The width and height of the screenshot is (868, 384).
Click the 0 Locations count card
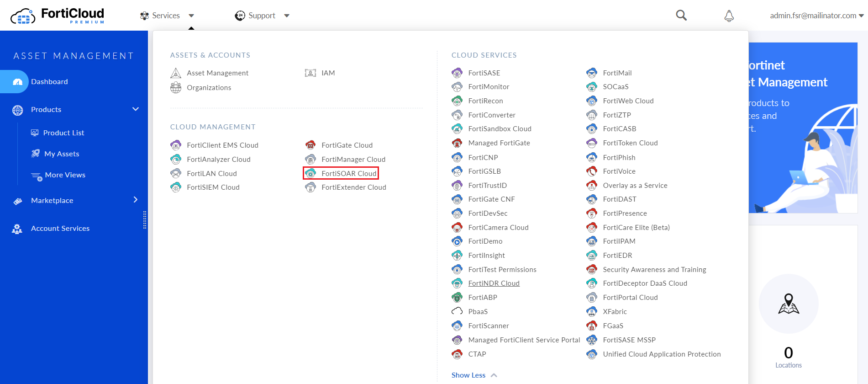tap(789, 358)
